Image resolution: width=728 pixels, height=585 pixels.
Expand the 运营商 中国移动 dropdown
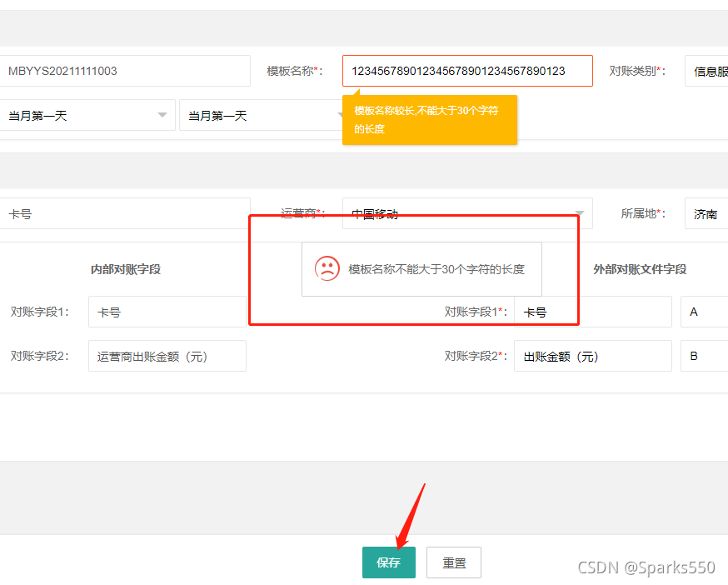[x=467, y=213]
